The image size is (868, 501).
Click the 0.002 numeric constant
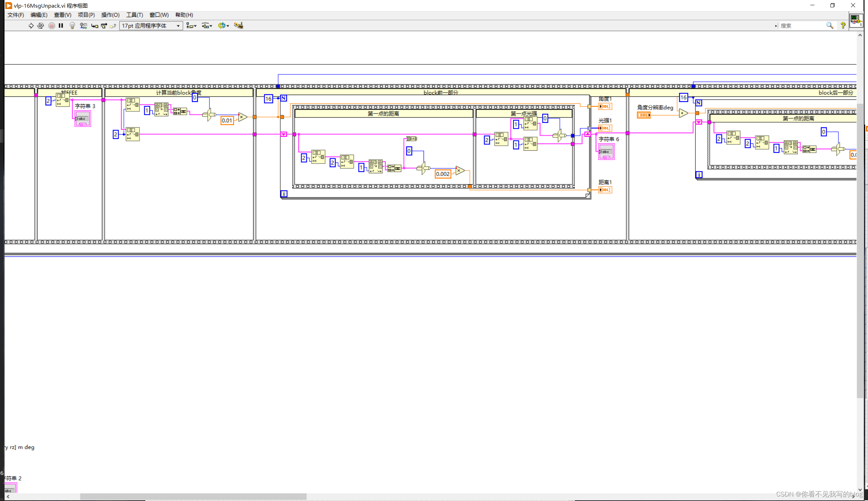[442, 174]
